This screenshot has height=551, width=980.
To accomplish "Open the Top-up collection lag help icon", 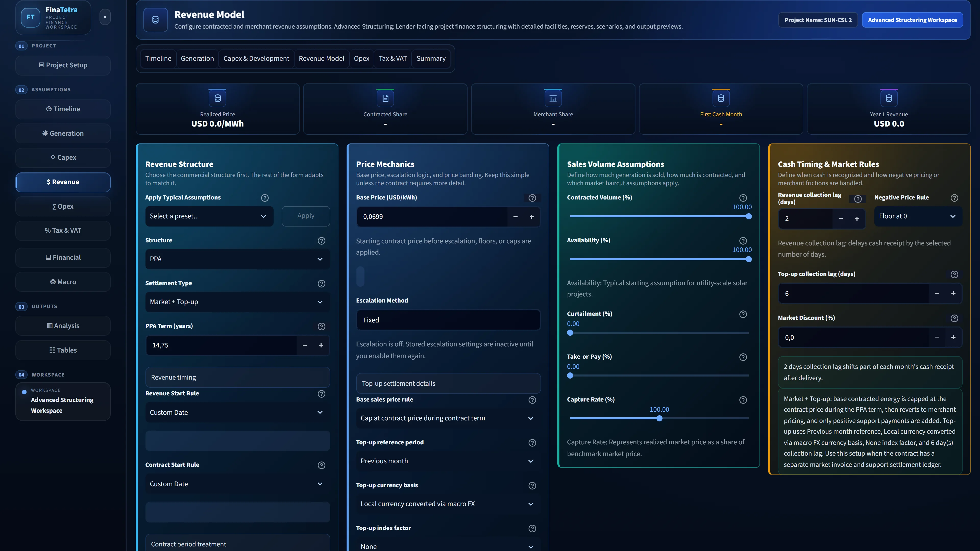I will 954,274.
